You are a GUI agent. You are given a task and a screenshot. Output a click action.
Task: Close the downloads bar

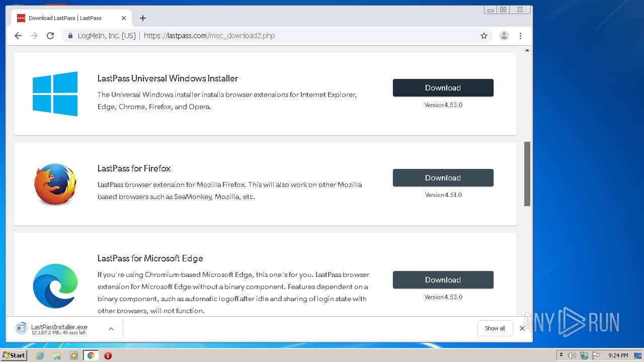pyautogui.click(x=522, y=328)
